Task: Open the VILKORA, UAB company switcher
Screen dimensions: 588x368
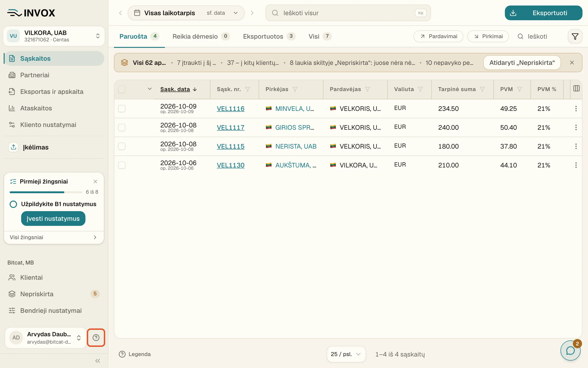Action: [54, 36]
